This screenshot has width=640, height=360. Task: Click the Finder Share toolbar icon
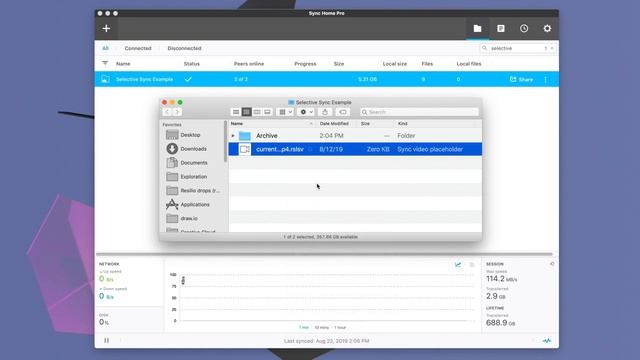tap(325, 112)
